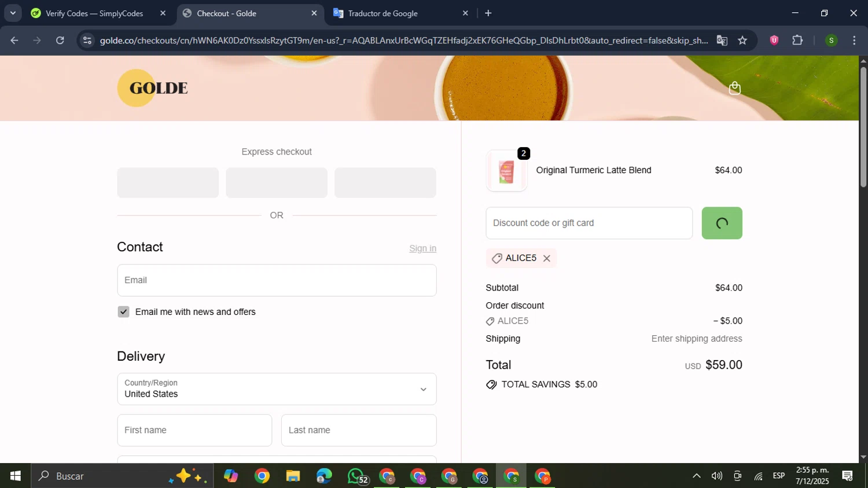The height and width of the screenshot is (488, 868).
Task: Open network settings in system tray
Action: (x=758, y=476)
